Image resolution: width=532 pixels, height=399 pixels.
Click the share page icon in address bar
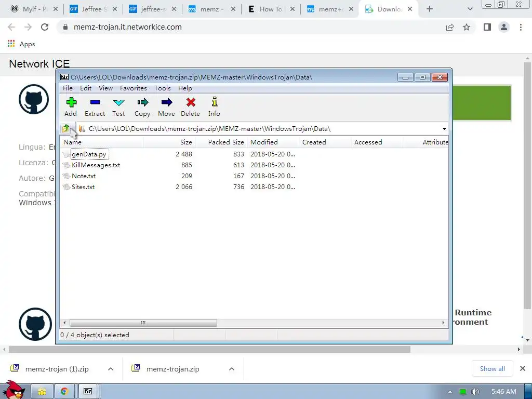click(x=450, y=27)
